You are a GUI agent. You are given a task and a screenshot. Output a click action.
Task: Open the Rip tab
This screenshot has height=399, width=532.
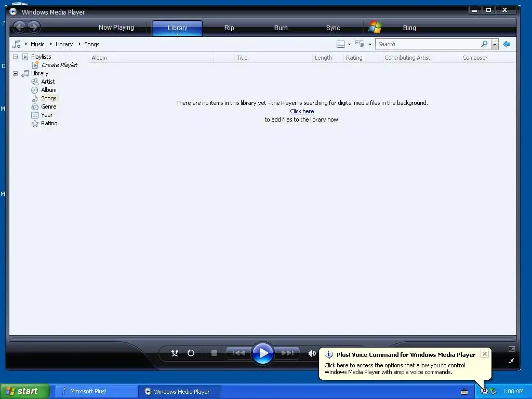click(229, 28)
